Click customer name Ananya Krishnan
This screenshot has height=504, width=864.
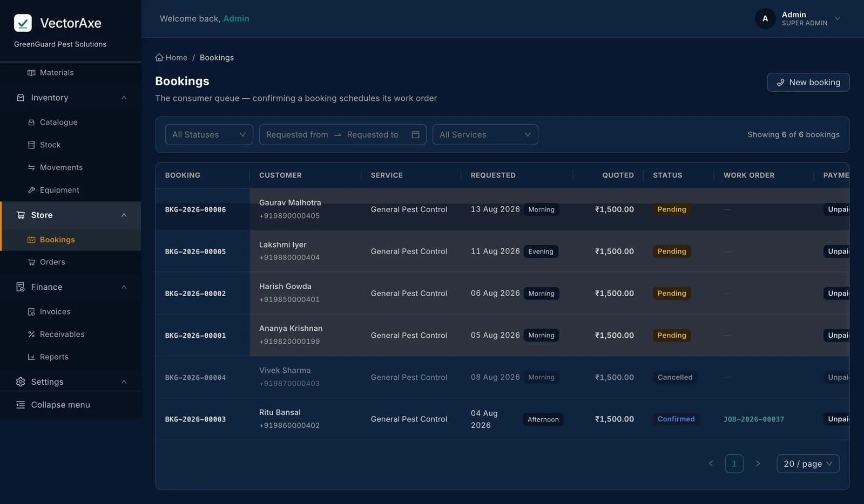coord(291,329)
